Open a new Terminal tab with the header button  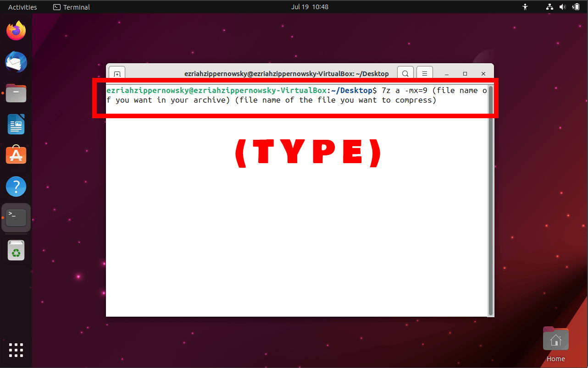pos(117,73)
